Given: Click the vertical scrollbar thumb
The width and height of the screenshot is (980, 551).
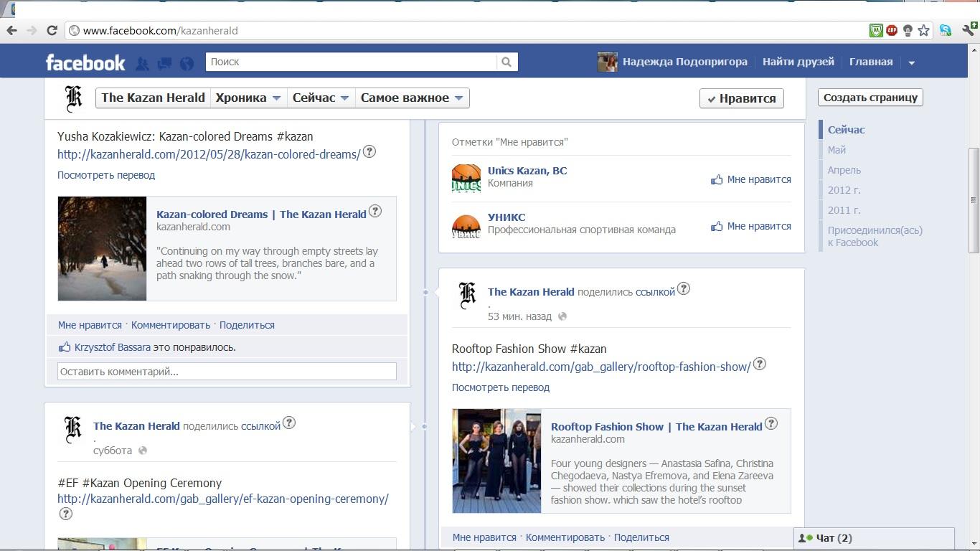Looking at the screenshot, I should coord(974,200).
